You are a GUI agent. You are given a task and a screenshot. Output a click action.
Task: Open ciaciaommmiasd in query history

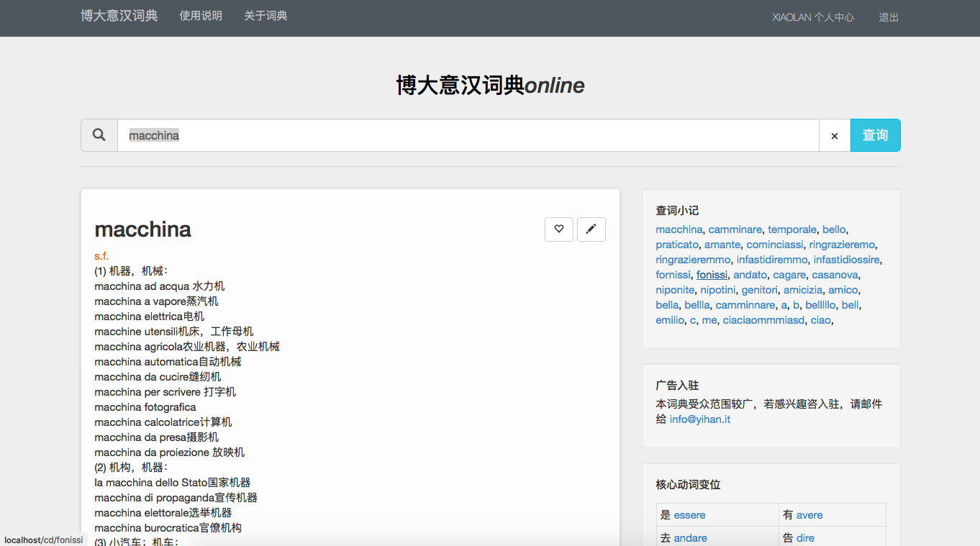[x=763, y=320]
